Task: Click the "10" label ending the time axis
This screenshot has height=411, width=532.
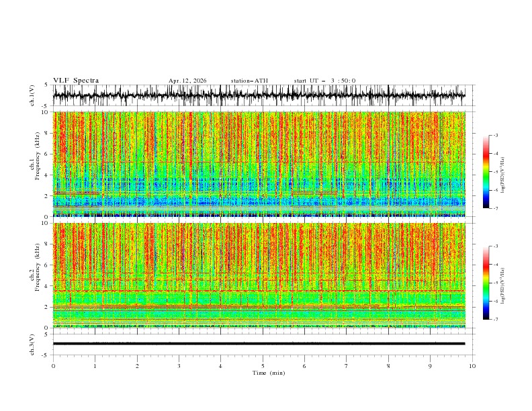Action: (472, 366)
